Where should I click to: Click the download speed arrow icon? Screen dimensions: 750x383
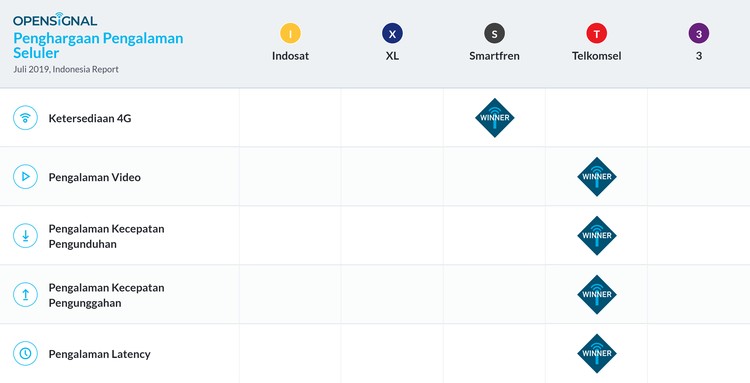[25, 236]
